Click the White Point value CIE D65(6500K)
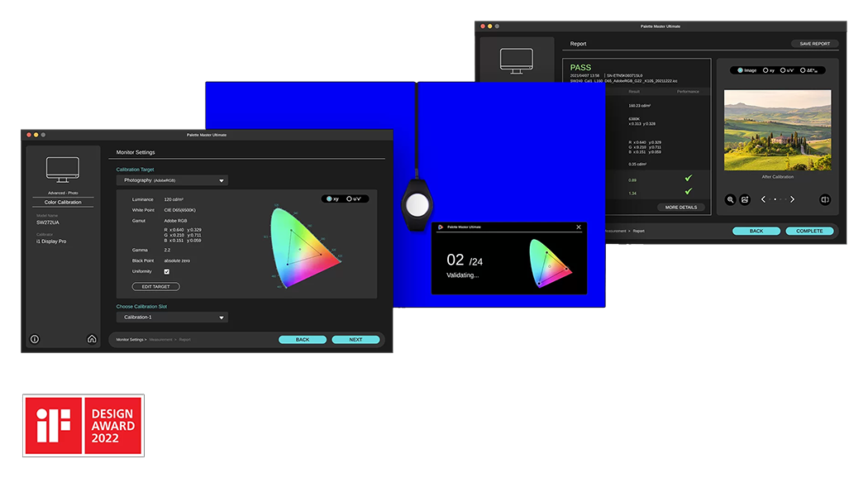The height and width of the screenshot is (478, 868). point(180,210)
